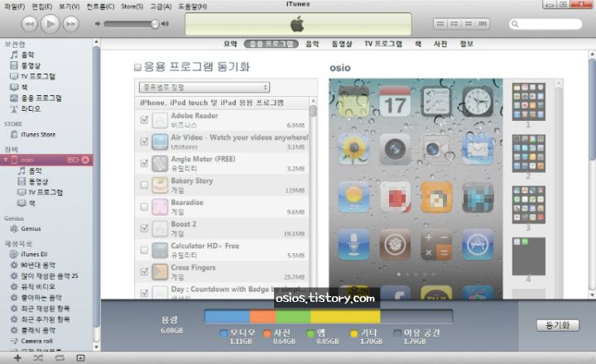The image size is (596, 364).
Task: Click the Voice Memos microphone icon
Action: click(x=353, y=245)
